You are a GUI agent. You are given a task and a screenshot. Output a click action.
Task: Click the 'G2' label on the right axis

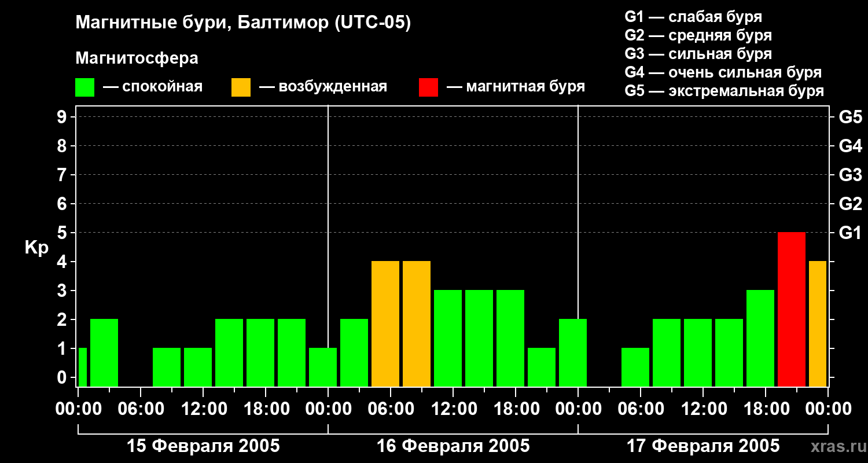(851, 204)
